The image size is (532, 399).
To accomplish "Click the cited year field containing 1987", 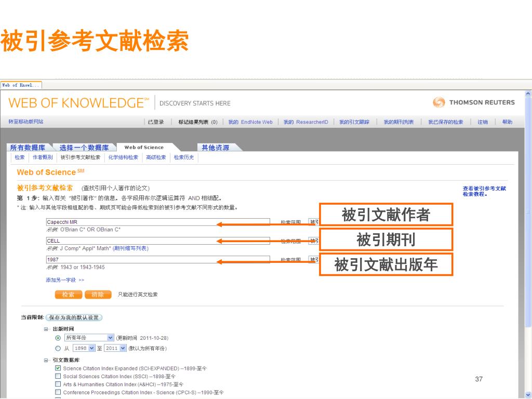I will coord(158,259).
